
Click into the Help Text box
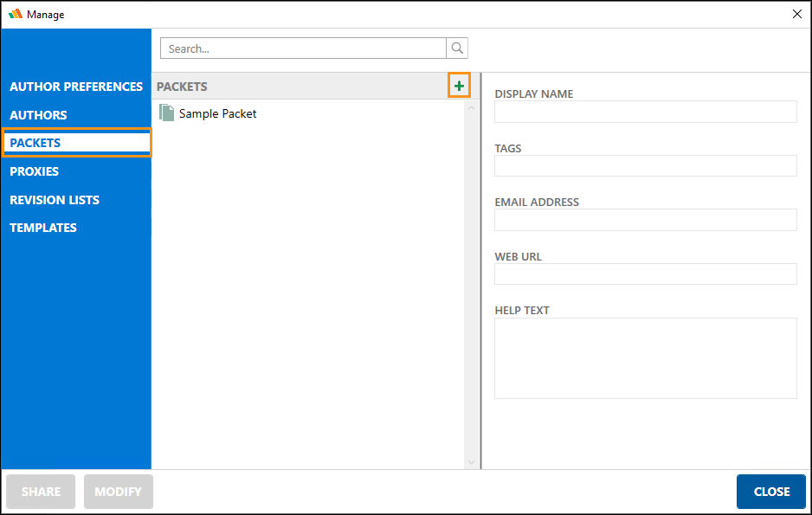coord(645,358)
